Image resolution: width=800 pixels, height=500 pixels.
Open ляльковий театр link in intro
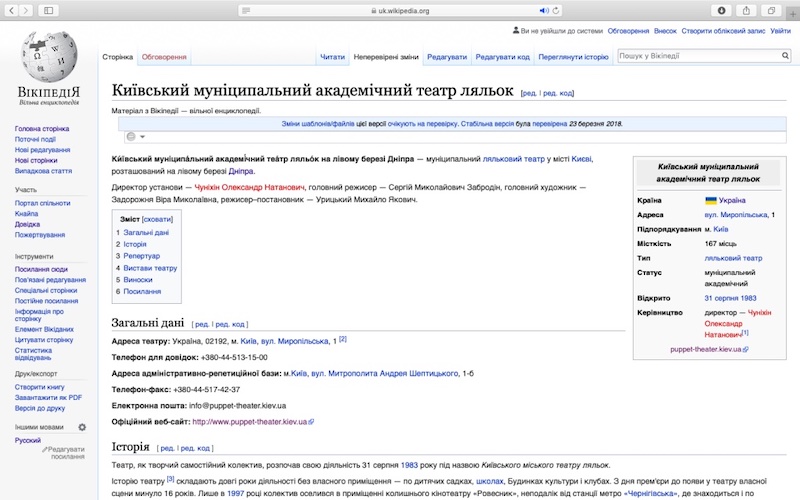click(513, 159)
